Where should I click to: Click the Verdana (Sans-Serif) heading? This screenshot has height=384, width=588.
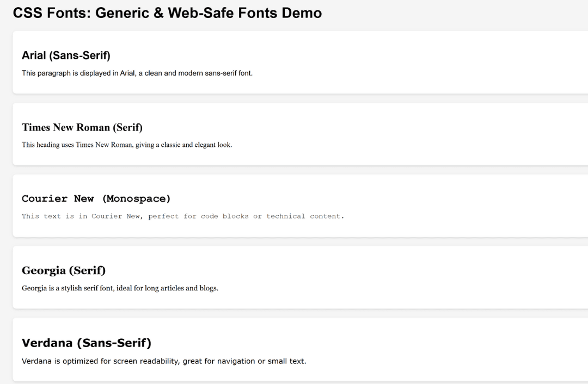[x=86, y=343]
